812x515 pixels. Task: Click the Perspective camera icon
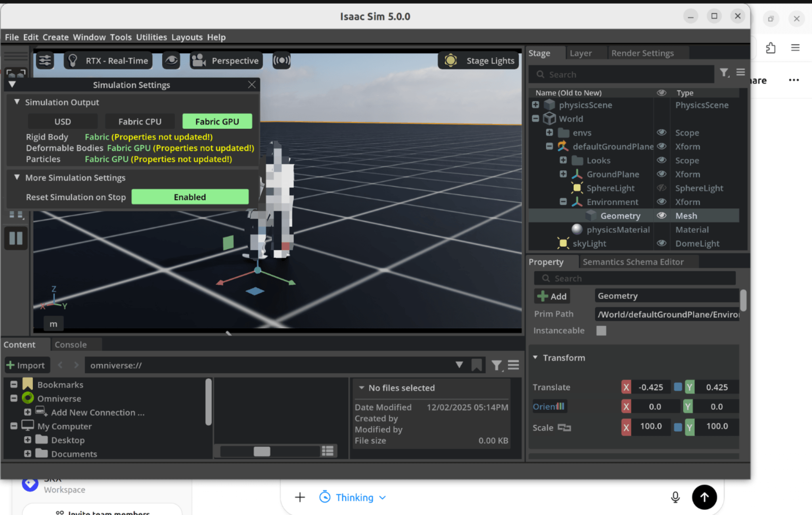199,60
